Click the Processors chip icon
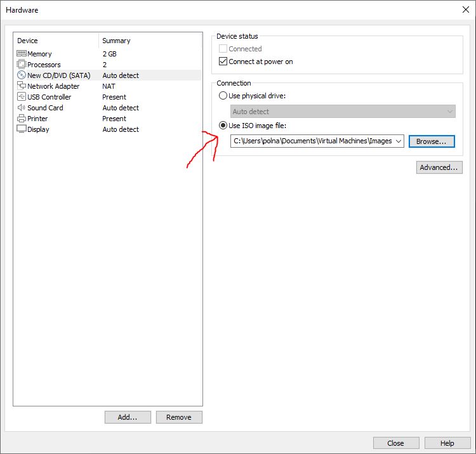 click(x=21, y=64)
